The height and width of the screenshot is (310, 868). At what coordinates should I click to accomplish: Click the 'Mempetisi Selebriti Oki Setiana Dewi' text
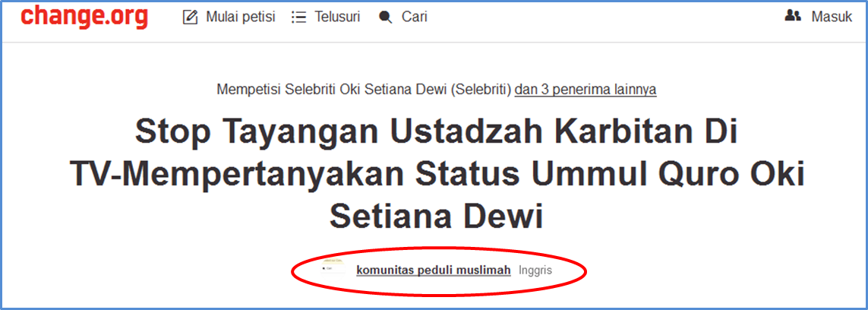click(x=364, y=90)
